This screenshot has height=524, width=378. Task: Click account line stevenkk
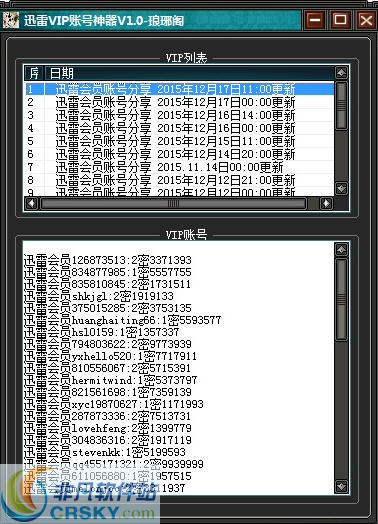click(105, 452)
